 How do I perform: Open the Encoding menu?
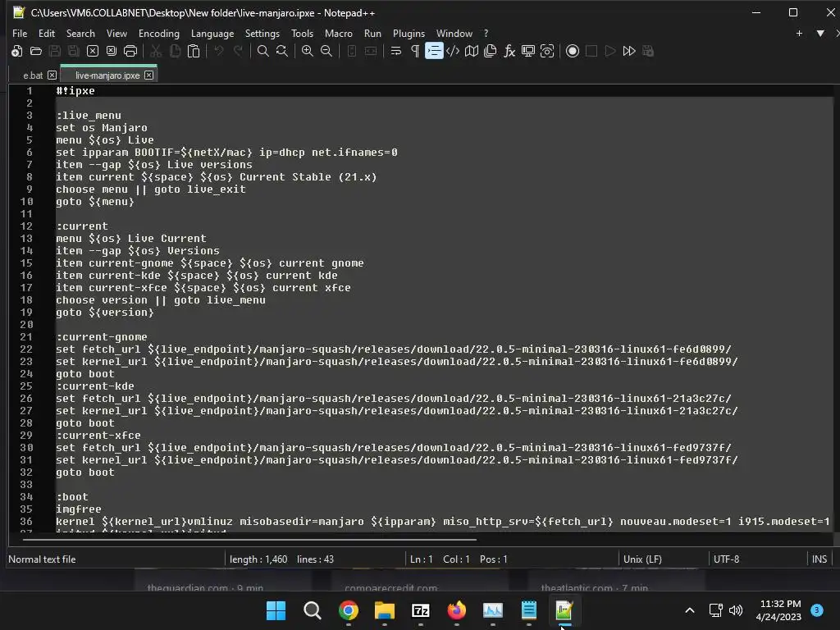(x=158, y=33)
